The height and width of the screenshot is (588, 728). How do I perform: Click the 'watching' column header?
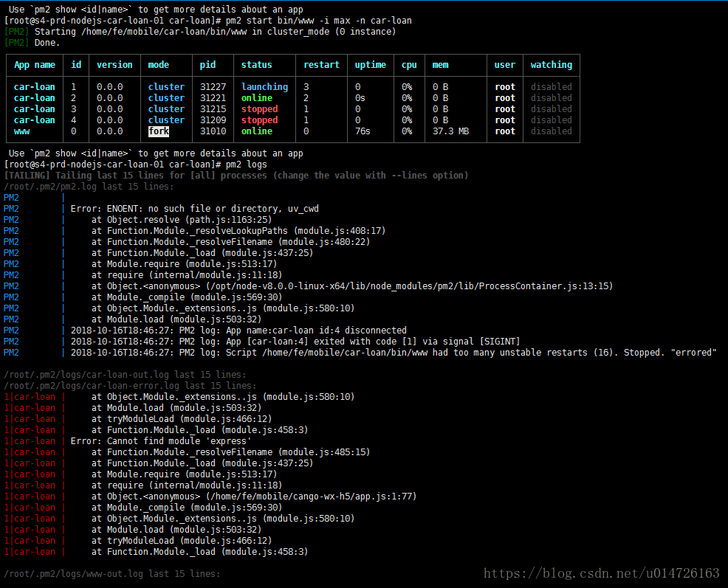[551, 65]
